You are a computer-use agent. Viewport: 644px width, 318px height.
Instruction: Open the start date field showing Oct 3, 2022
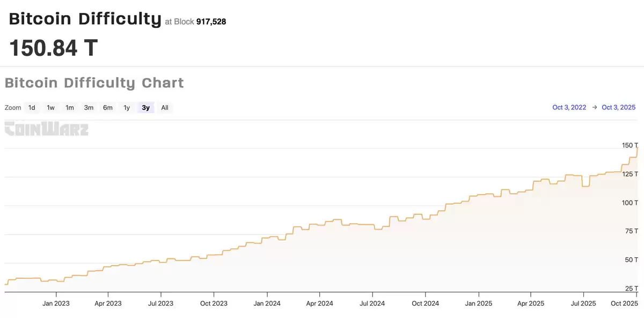569,107
